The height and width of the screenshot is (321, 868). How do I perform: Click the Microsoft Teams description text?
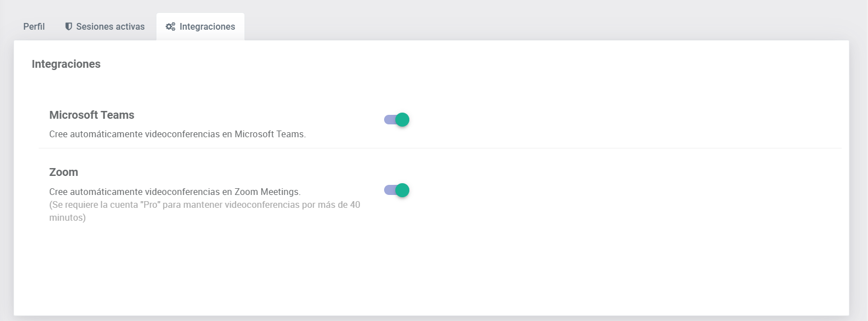[x=177, y=134]
